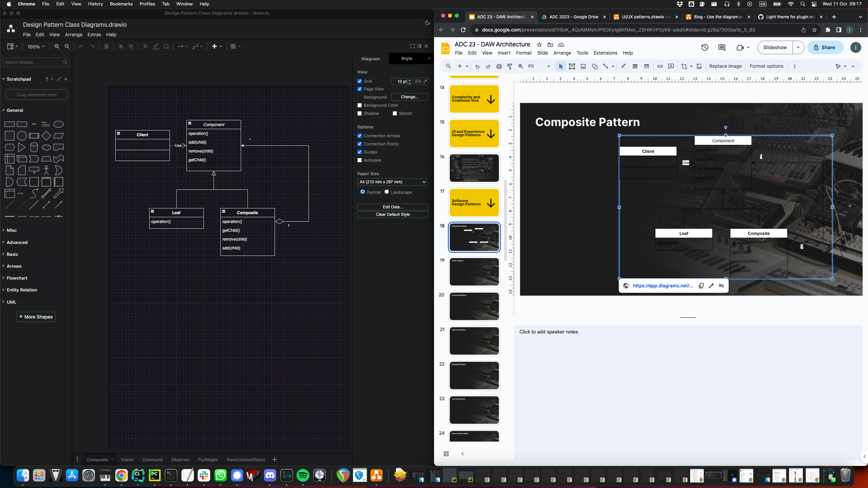The width and height of the screenshot is (868, 488).
Task: Copy the diagrams.net link on the slide
Action: point(701,286)
